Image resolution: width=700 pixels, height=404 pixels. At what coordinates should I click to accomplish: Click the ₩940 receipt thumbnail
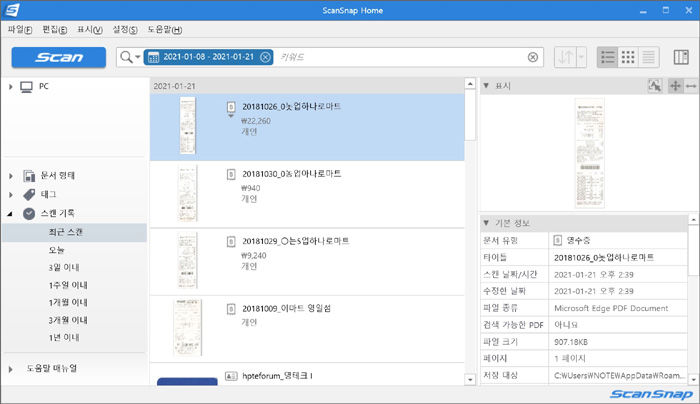pyautogui.click(x=188, y=193)
